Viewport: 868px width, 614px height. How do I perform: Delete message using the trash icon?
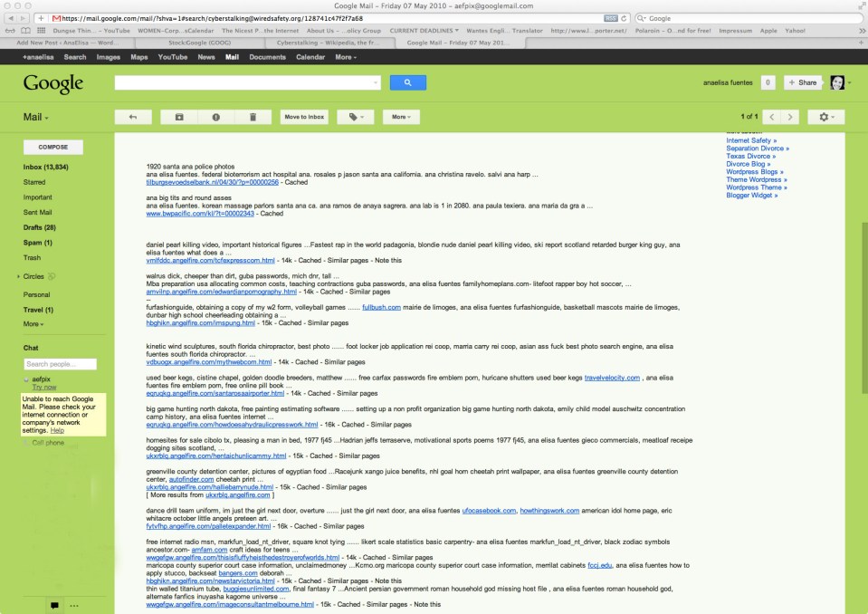tap(253, 117)
